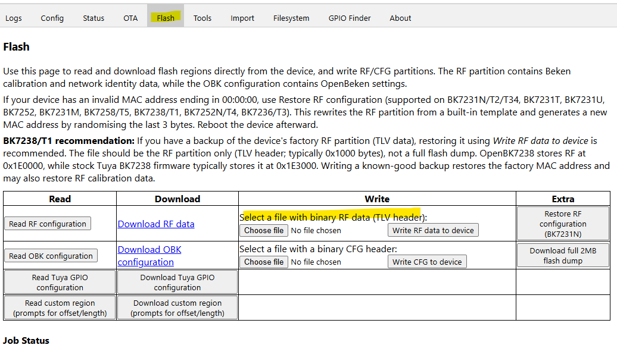Viewport: 617px width, 364px height.
Task: Switch to the Config tab
Action: (52, 18)
